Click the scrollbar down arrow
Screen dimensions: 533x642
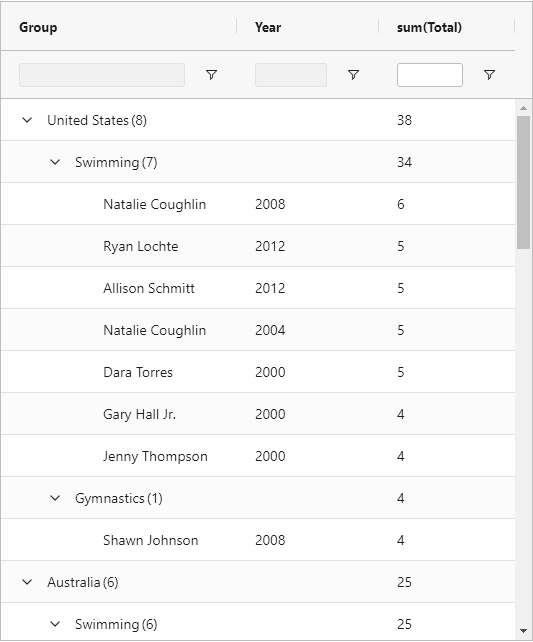[523, 631]
